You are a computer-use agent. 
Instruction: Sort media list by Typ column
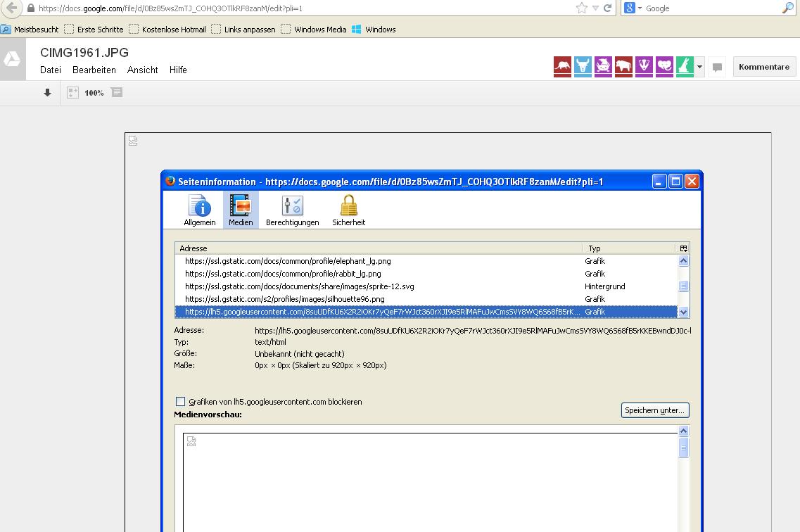(x=629, y=248)
